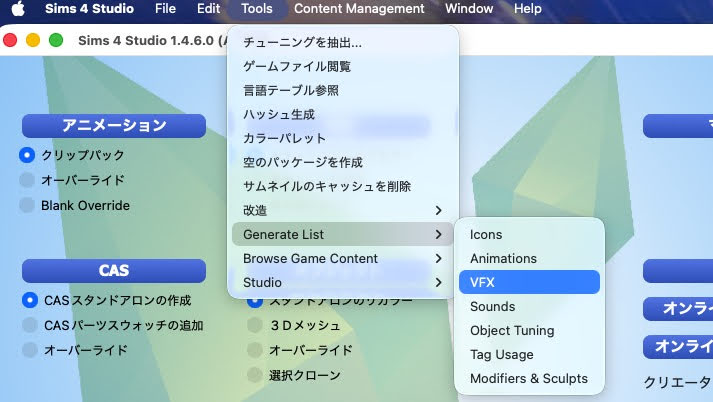Open the Apple menu
The height and width of the screenshot is (402, 713).
(18, 9)
